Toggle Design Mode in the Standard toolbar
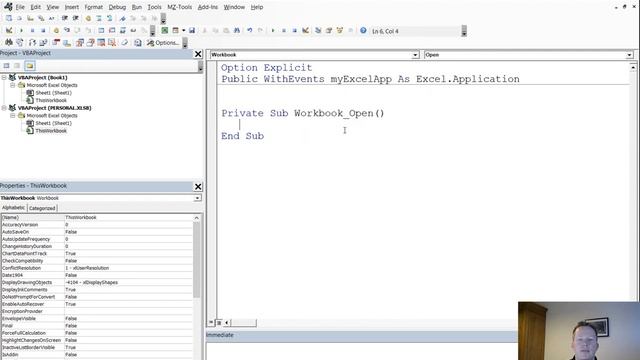This screenshot has height=360, width=640. pyautogui.click(x=305, y=31)
